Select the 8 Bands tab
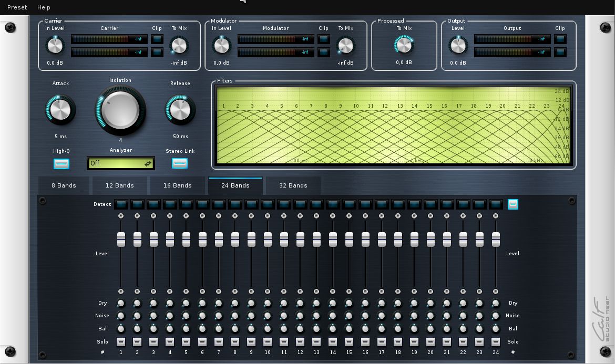 [64, 185]
